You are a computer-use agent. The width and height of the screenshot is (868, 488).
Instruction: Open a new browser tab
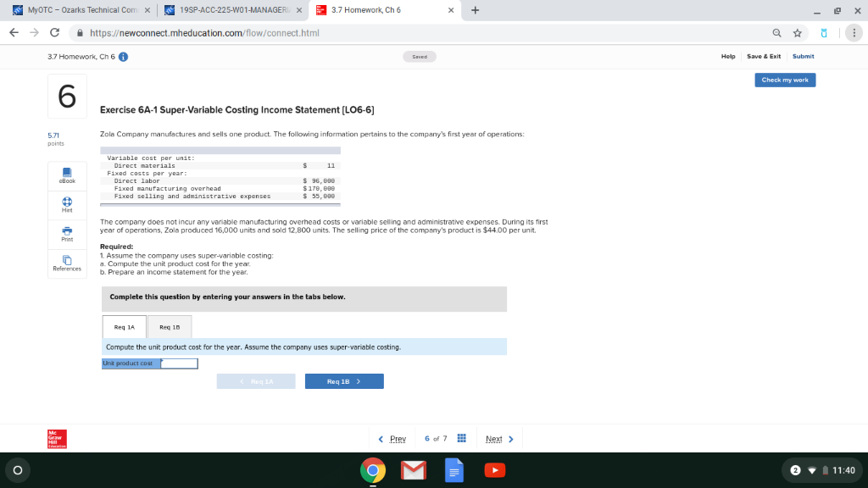(x=475, y=10)
